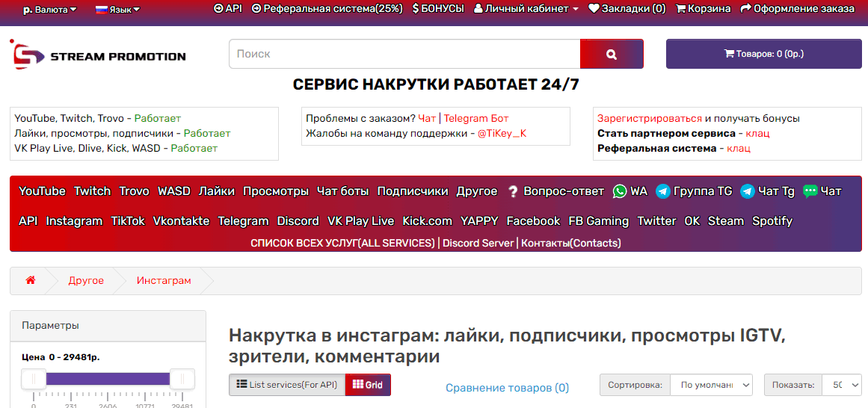This screenshot has height=408, width=868.
Task: Click the purple price range bar
Action: click(x=108, y=379)
